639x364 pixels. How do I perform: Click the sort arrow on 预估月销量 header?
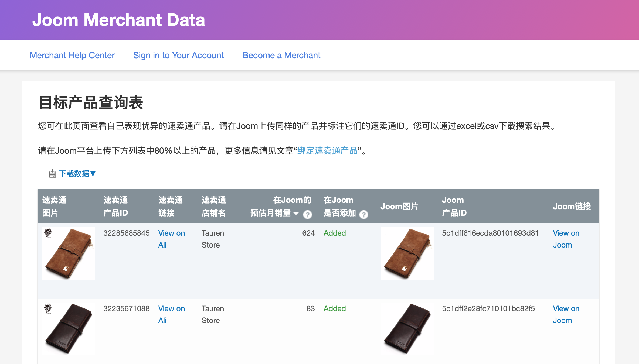pos(296,213)
